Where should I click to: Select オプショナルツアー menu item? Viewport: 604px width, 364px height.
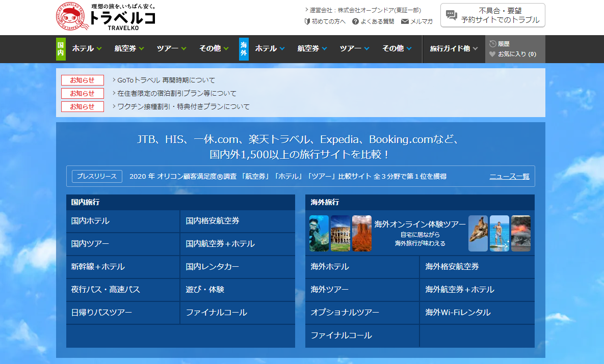point(362,313)
